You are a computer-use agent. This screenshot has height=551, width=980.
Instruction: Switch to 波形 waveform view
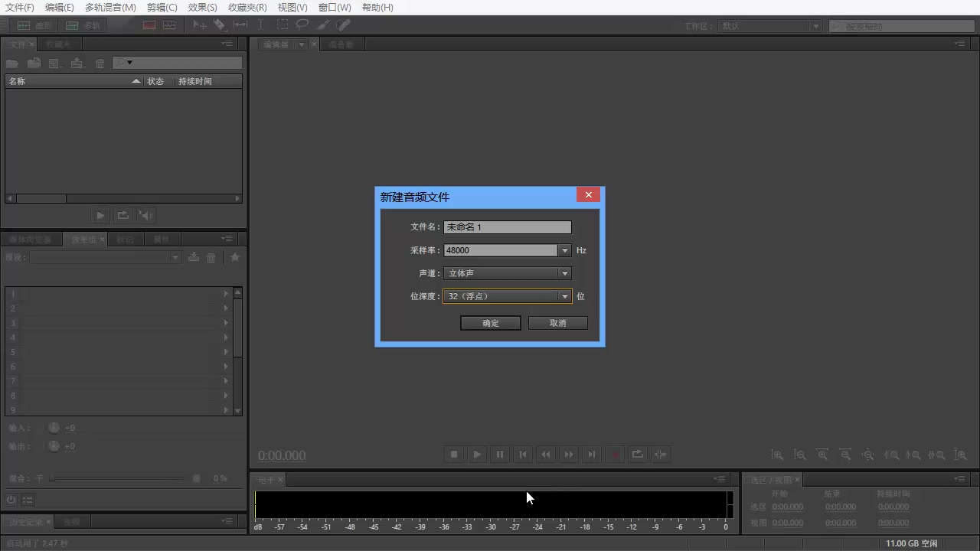pyautogui.click(x=33, y=25)
